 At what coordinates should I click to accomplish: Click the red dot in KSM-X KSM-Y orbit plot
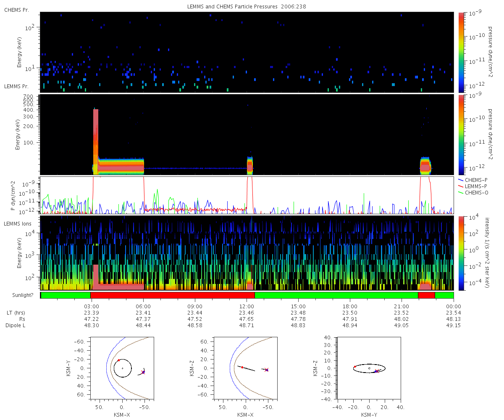point(119,360)
